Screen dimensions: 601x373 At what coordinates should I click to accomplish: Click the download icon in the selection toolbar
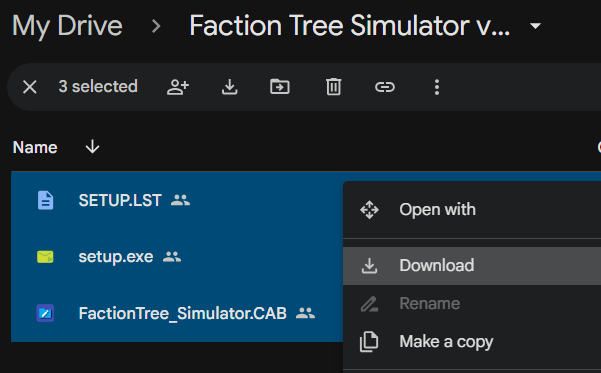pyautogui.click(x=230, y=87)
